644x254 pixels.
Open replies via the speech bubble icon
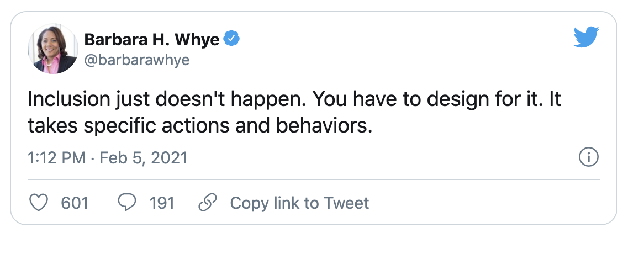(127, 203)
